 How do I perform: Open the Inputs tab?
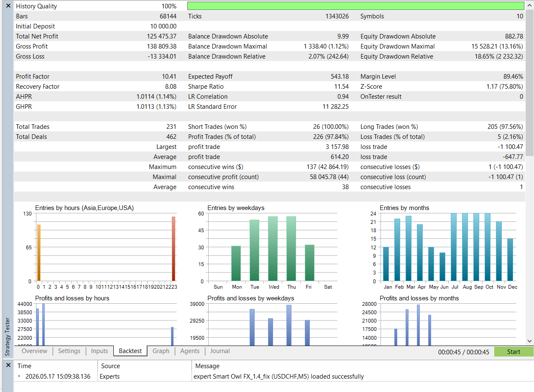coord(100,351)
